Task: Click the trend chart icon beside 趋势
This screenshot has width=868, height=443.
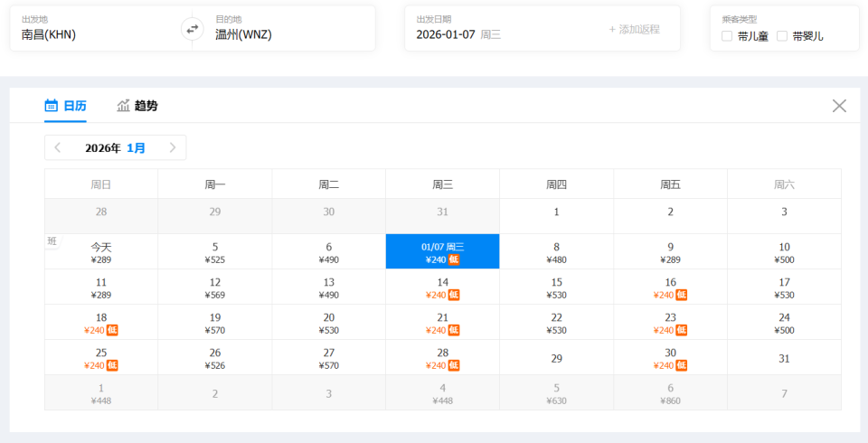Action: coord(124,106)
